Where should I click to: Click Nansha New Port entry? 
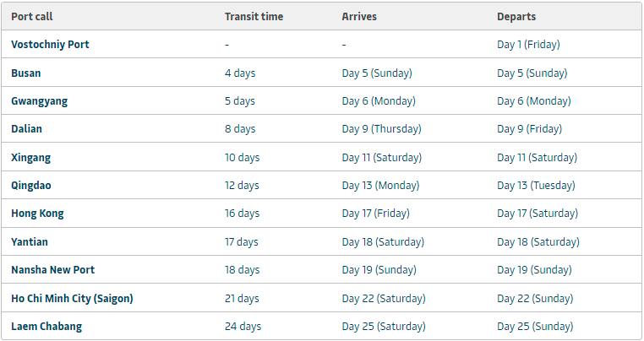[52, 269]
